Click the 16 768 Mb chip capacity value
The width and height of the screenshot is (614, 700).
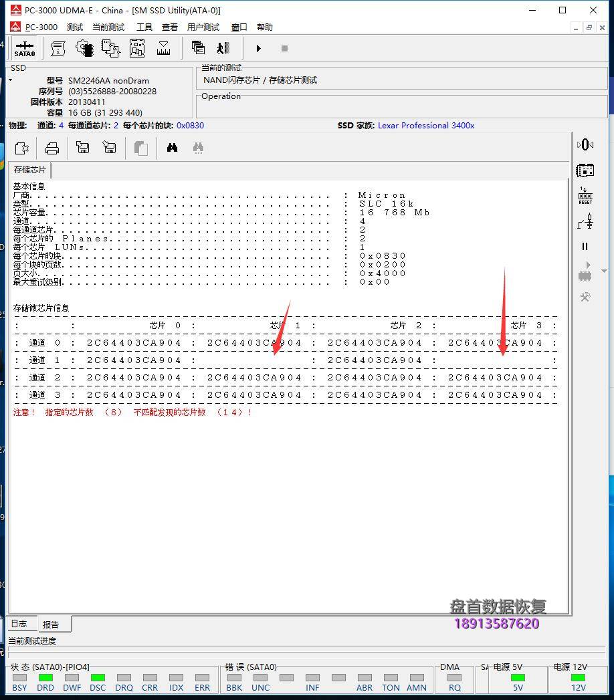point(395,213)
